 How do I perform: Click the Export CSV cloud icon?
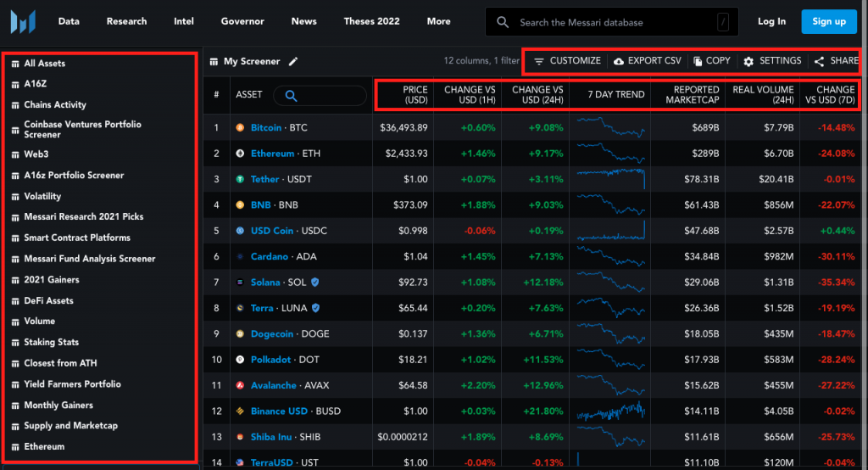click(x=619, y=61)
